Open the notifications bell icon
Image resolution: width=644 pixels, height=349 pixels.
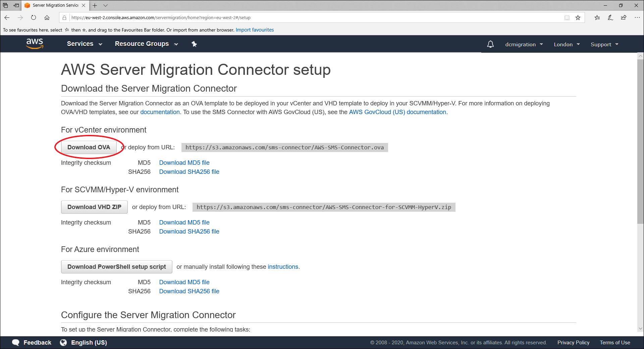[490, 44]
